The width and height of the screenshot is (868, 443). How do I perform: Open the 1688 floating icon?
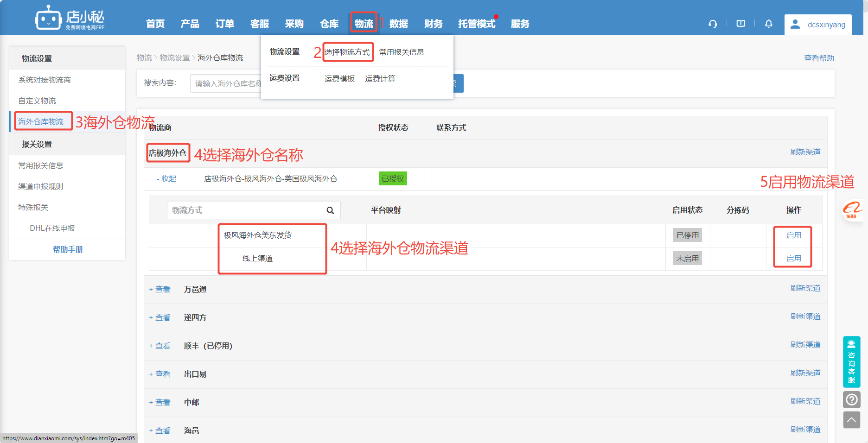pos(852,210)
